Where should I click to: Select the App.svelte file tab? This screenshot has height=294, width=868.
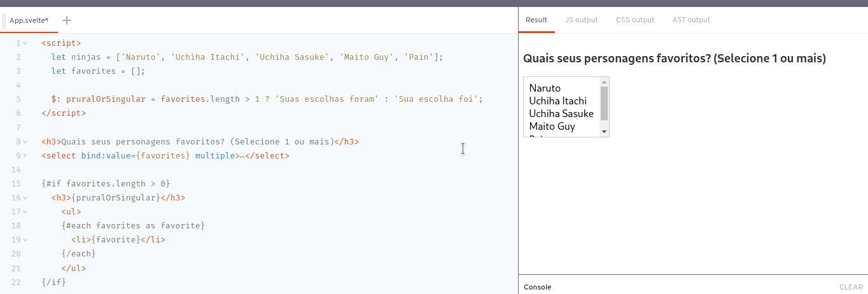(29, 20)
